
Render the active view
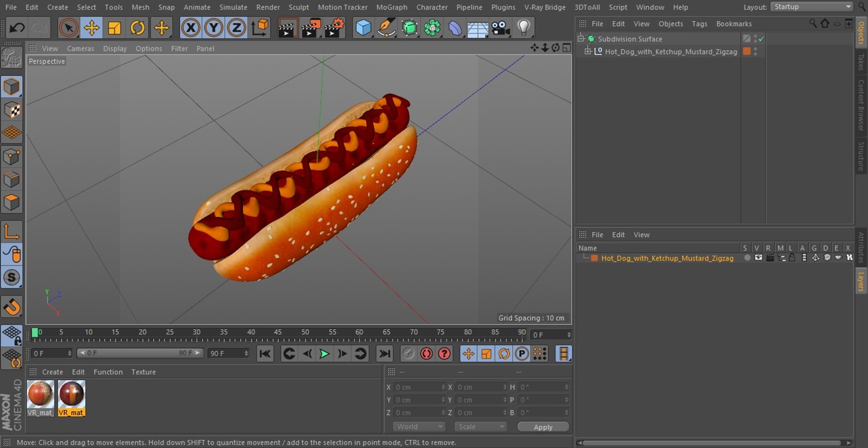click(x=288, y=28)
